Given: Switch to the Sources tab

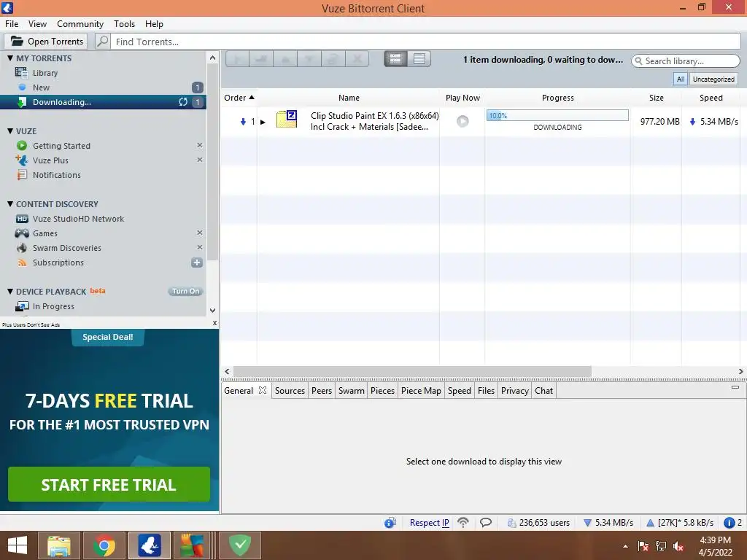Looking at the screenshot, I should (290, 391).
